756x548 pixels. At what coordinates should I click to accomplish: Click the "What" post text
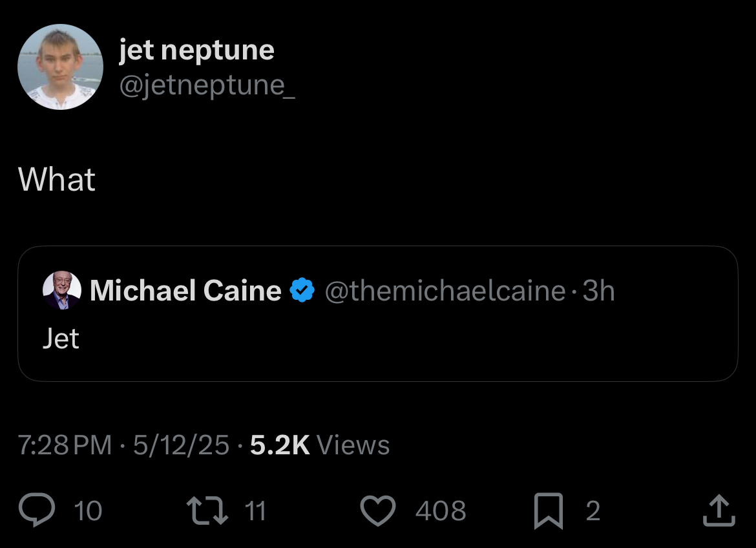57,180
